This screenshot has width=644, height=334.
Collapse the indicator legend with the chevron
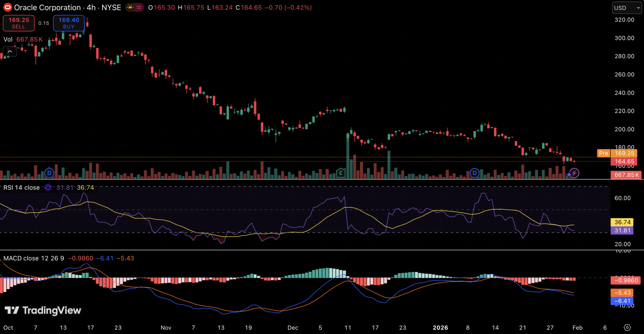tap(10, 52)
